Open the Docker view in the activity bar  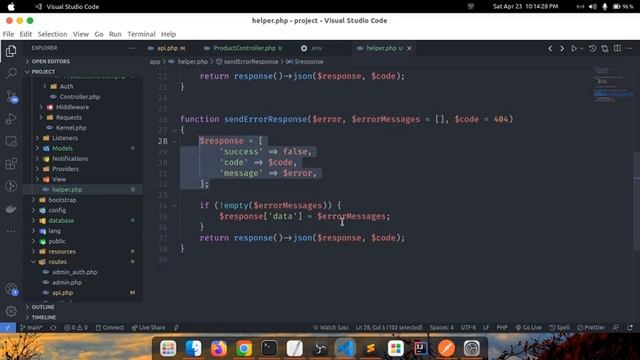coord(11,209)
